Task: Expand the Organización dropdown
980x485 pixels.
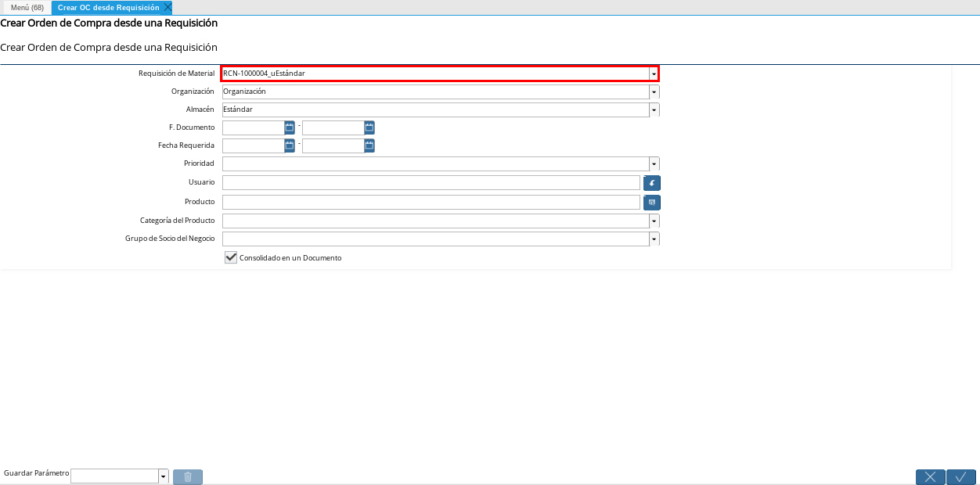Action: 654,92
